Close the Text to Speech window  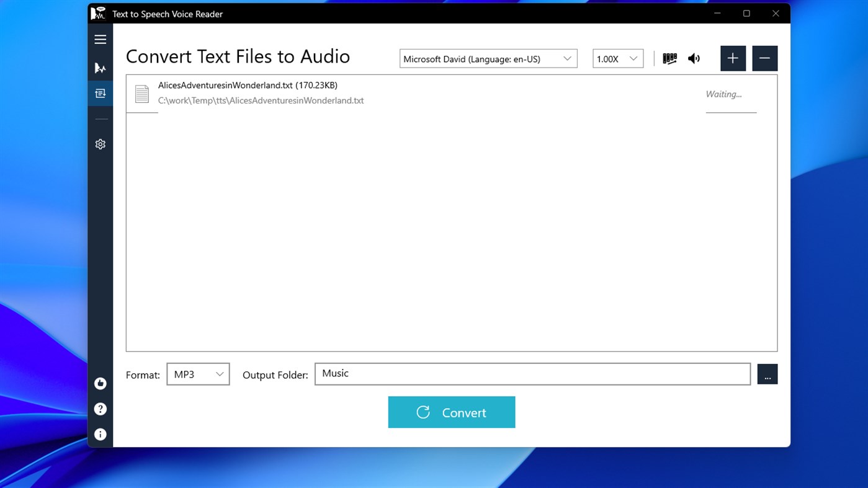[776, 14]
